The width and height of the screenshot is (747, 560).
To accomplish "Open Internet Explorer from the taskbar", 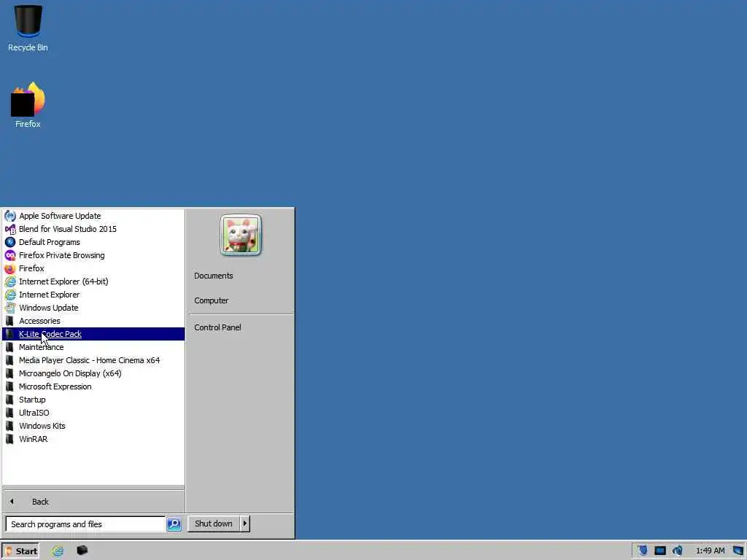I will (x=58, y=551).
